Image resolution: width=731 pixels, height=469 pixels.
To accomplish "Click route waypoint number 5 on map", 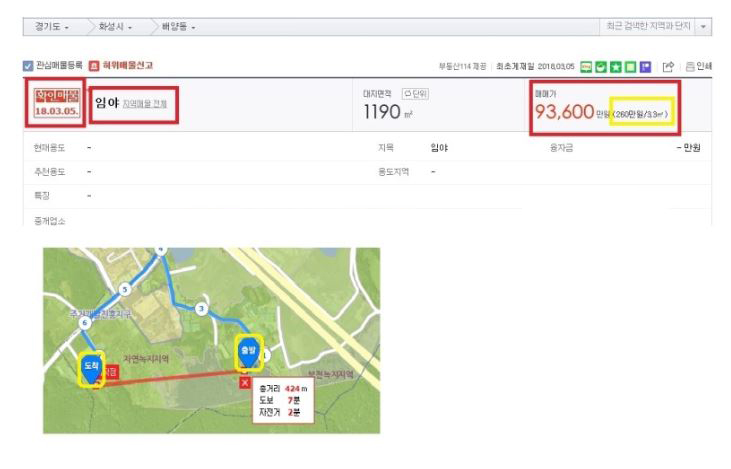I will 125,289.
